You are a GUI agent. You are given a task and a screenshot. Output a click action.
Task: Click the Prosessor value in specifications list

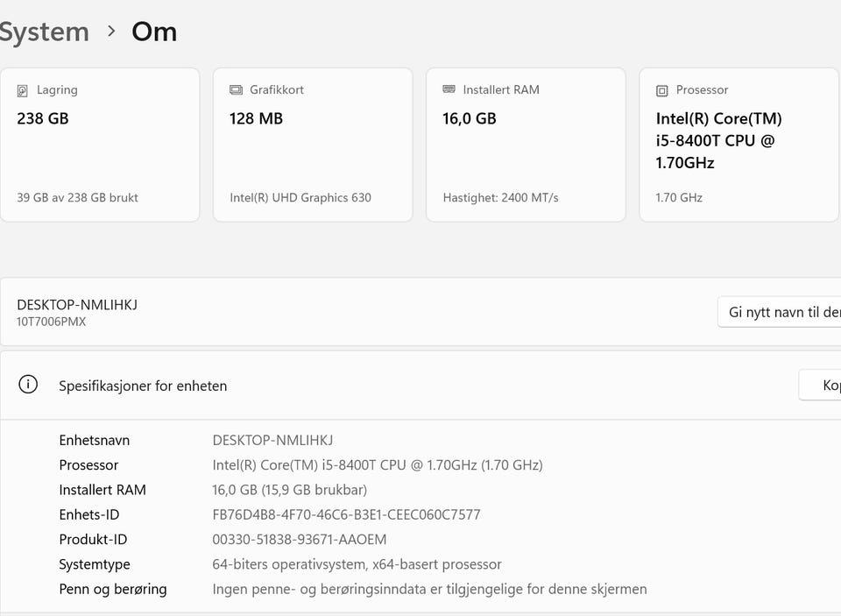tap(378, 464)
